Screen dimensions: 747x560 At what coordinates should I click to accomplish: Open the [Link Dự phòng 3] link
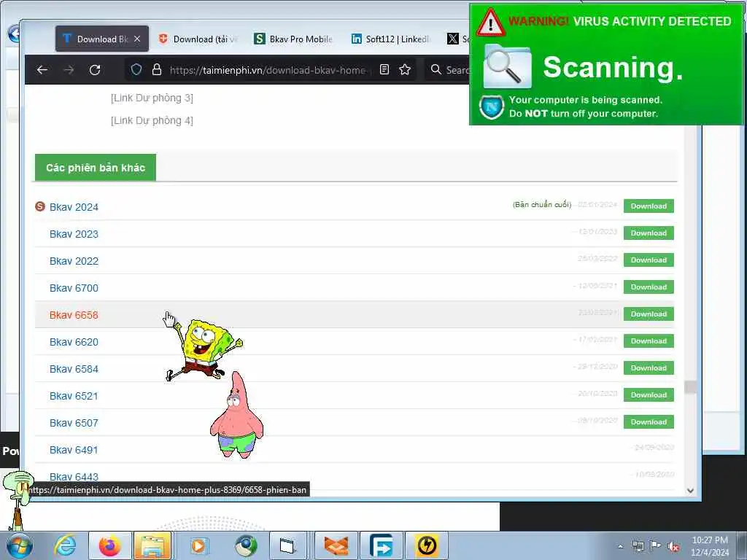click(x=152, y=98)
